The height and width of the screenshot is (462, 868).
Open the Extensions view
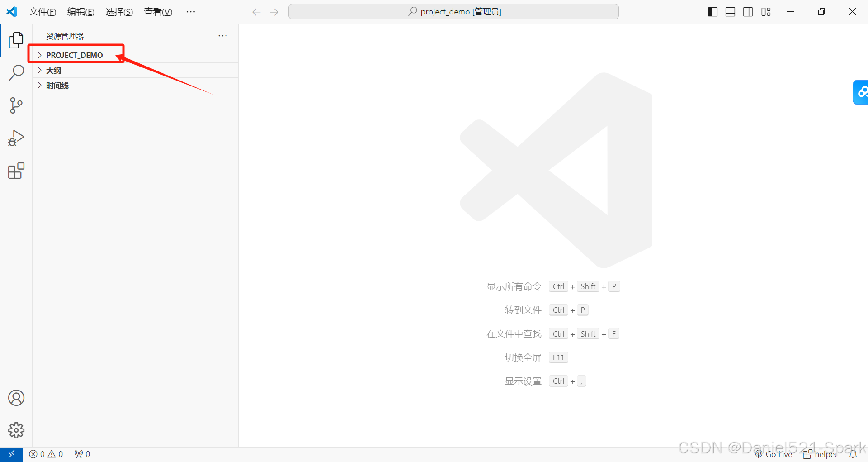coord(16,171)
